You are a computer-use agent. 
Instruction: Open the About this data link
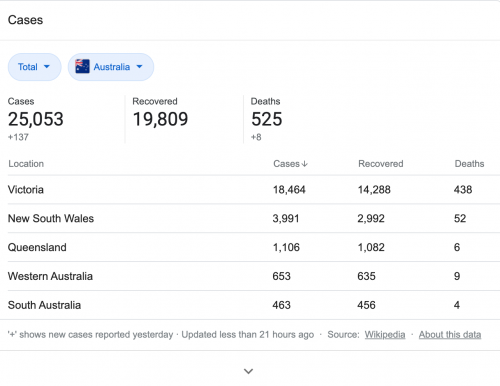pos(450,334)
